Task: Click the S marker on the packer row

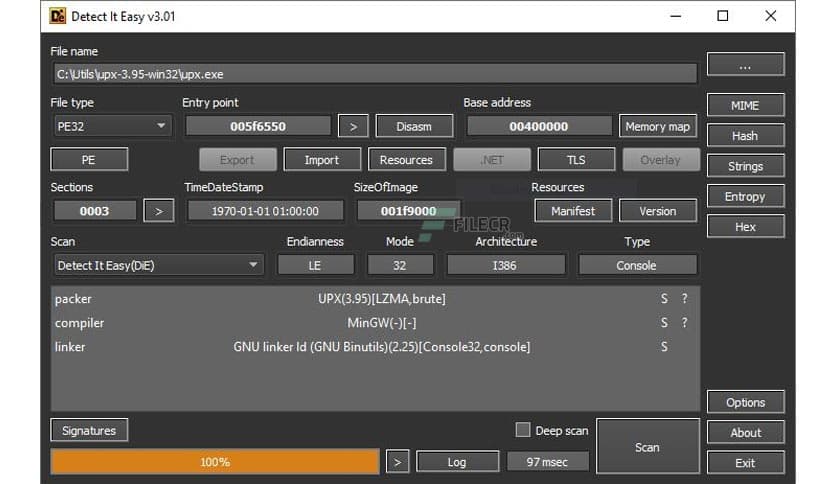Action: [664, 299]
